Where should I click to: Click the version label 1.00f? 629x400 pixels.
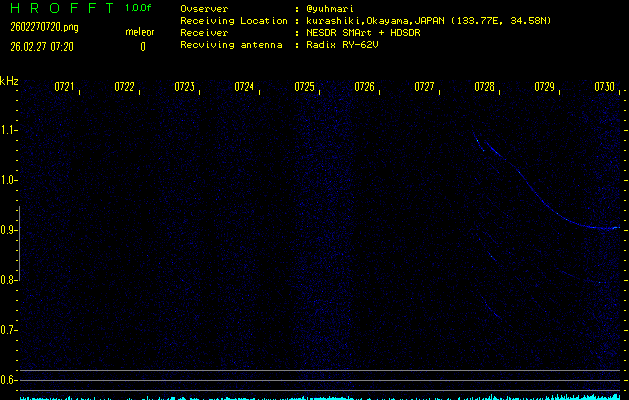pos(138,8)
